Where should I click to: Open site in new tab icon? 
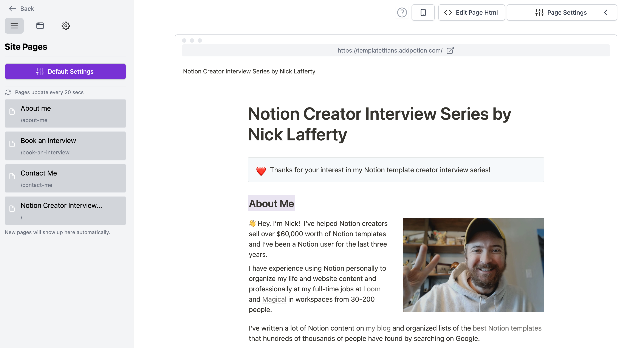point(450,51)
